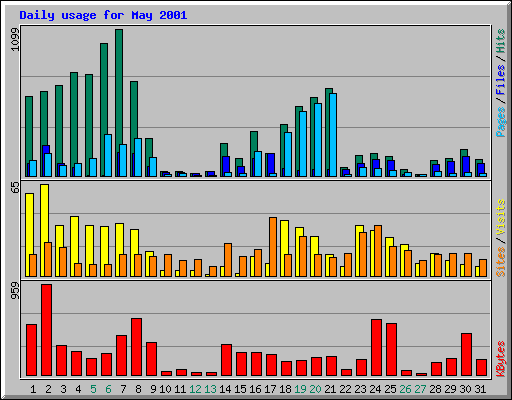Click green weekend day label 19
512x400 pixels.
pos(300,389)
